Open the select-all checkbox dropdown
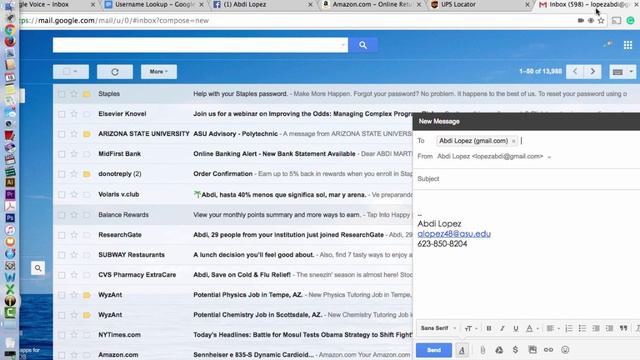The width and height of the screenshot is (640, 360). click(x=71, y=72)
